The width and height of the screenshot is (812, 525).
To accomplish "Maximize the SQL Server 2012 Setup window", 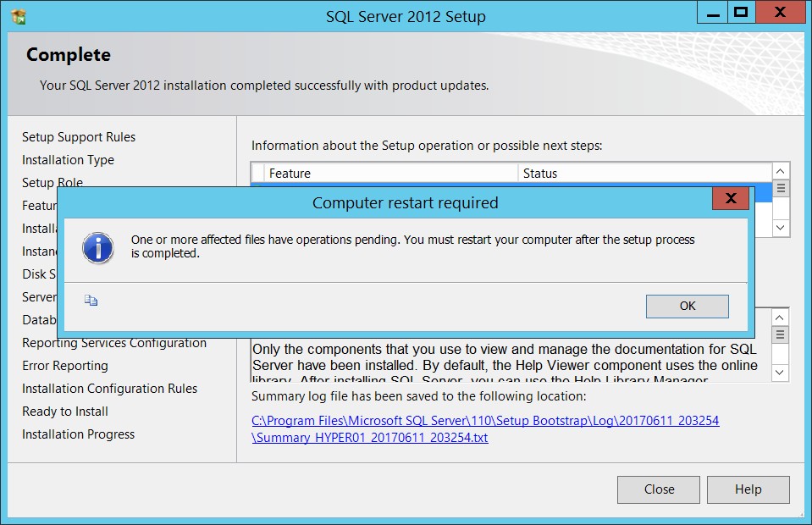I will click(x=742, y=13).
